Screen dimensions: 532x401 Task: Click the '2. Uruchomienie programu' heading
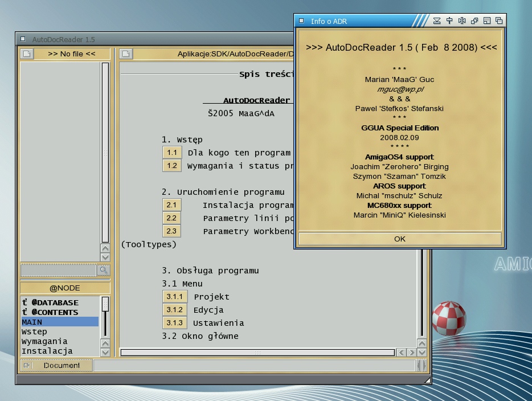(223, 192)
